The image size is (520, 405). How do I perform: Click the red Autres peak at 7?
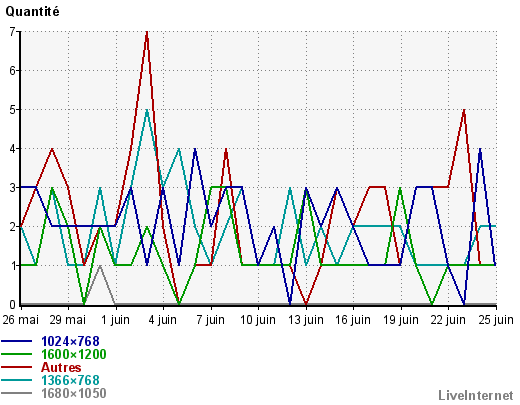point(147,32)
